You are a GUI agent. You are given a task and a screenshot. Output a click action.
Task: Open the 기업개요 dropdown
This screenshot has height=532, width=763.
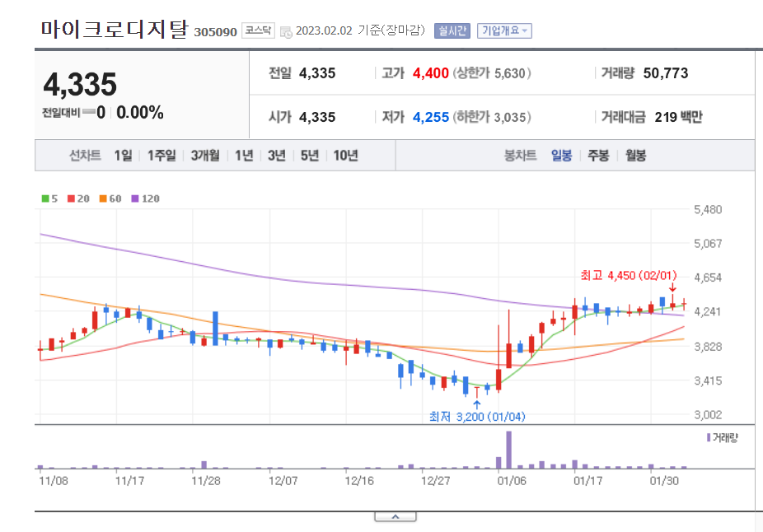(504, 30)
